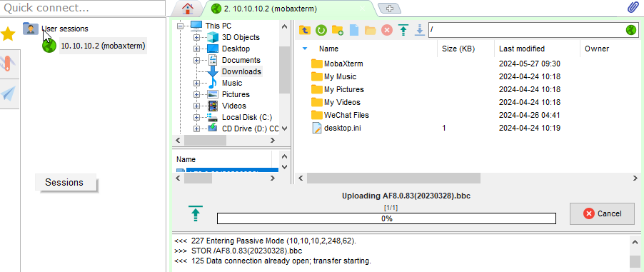Sort by Owner column header

pos(597,49)
